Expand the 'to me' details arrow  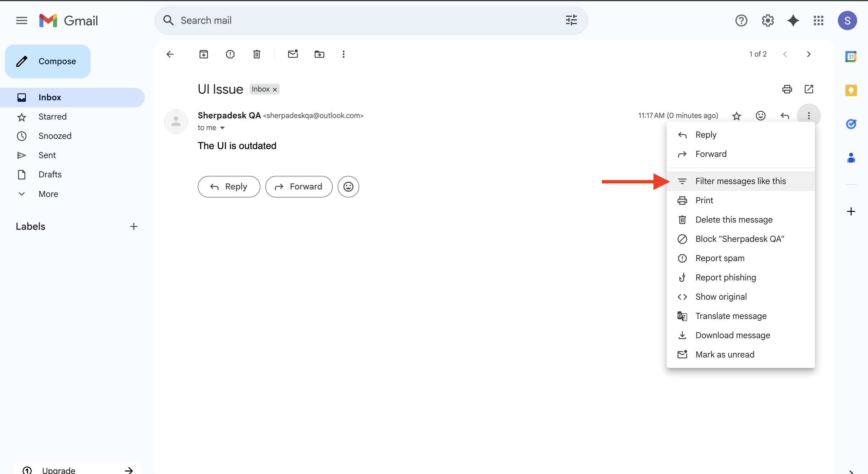[x=222, y=128]
